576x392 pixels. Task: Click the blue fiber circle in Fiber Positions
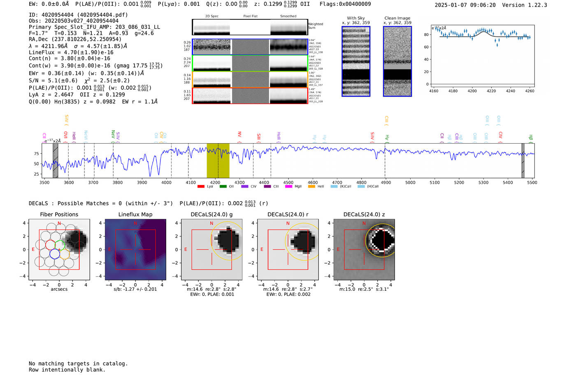point(54,254)
